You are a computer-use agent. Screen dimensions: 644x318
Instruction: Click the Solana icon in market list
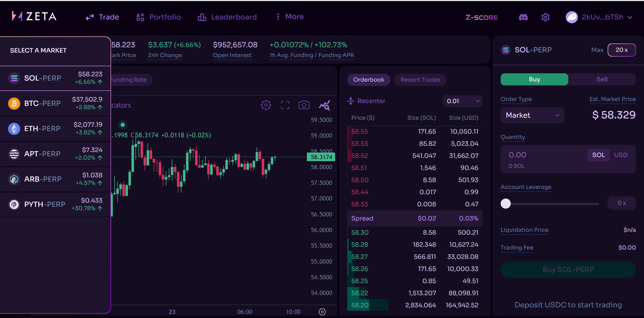[x=14, y=78]
